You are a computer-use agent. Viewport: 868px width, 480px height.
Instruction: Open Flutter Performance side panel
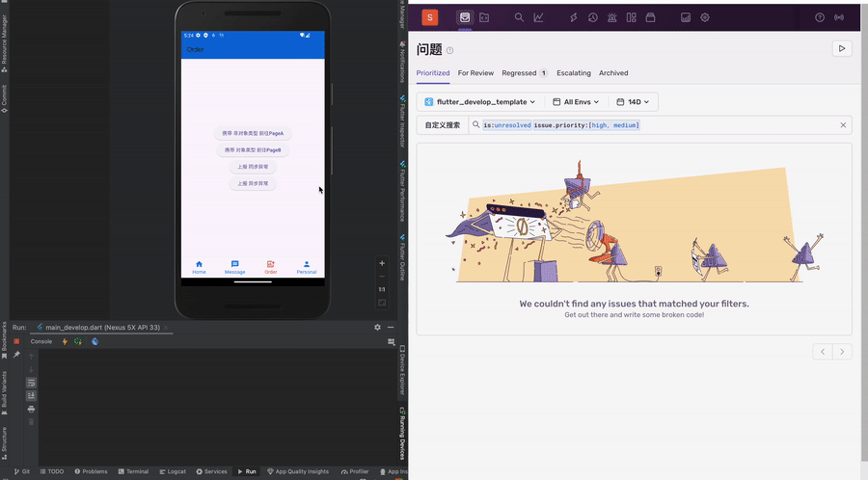(x=402, y=192)
